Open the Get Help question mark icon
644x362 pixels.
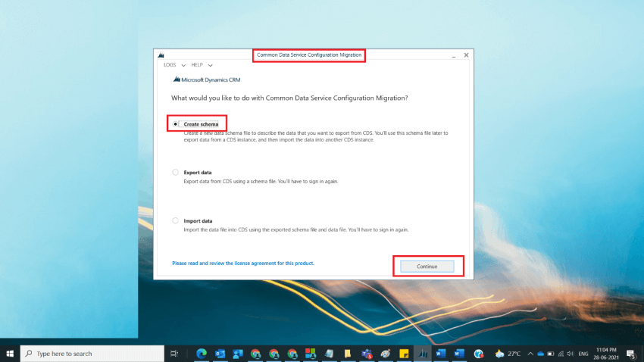[479, 354]
